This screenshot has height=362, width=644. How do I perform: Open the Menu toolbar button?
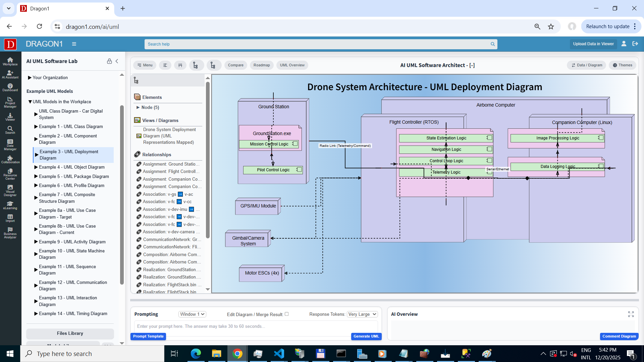pyautogui.click(x=145, y=65)
